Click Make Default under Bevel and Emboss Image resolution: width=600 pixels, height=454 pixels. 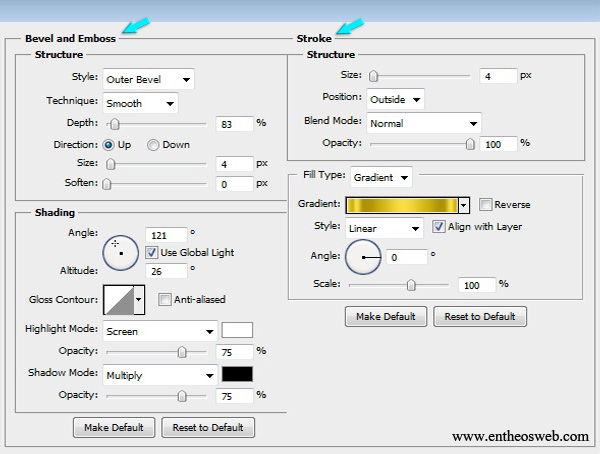[x=115, y=427]
